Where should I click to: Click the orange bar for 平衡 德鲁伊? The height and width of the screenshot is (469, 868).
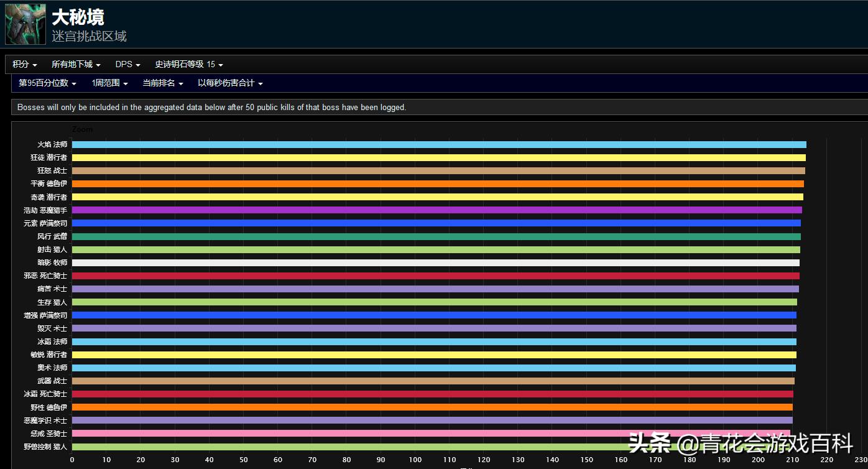(438, 183)
